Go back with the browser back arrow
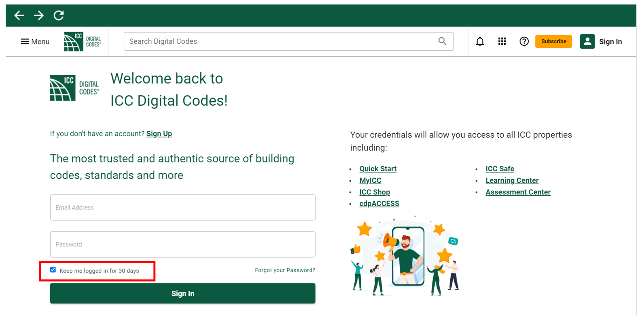 click(x=19, y=15)
